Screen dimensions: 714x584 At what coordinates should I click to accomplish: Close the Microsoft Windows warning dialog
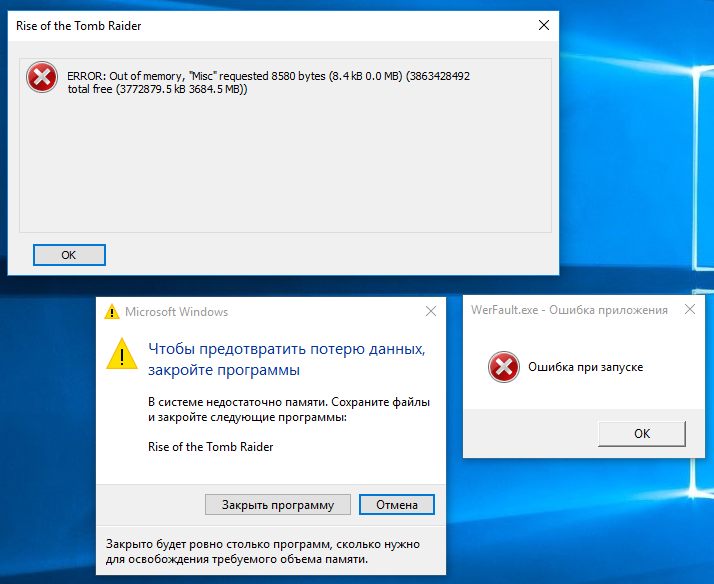pyautogui.click(x=431, y=311)
